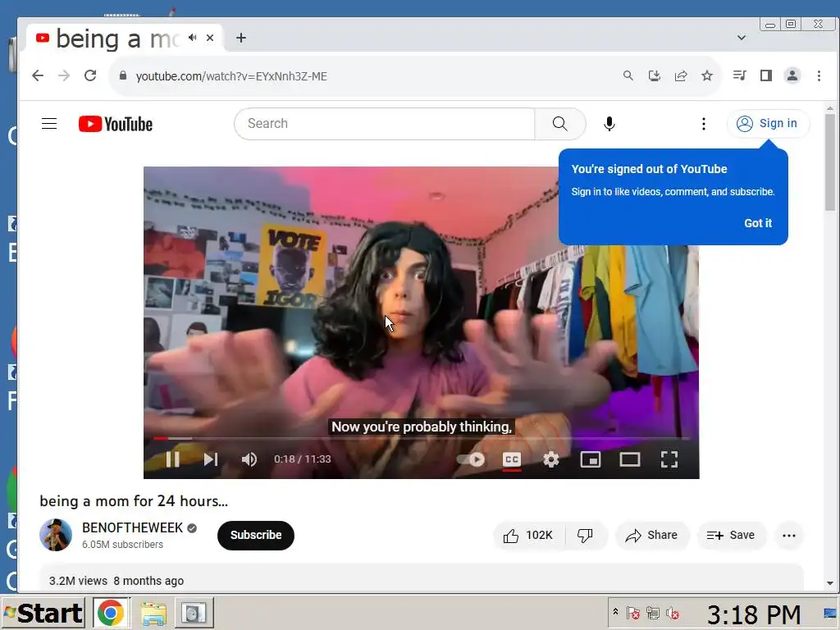This screenshot has width=840, height=630.
Task: Open the Windows Start menu
Action: 43,613
